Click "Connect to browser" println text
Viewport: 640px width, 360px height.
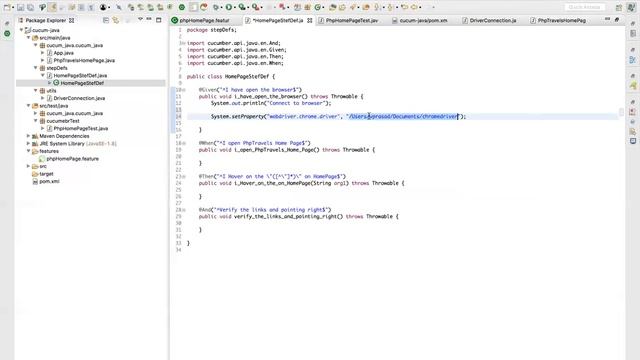(x=296, y=103)
